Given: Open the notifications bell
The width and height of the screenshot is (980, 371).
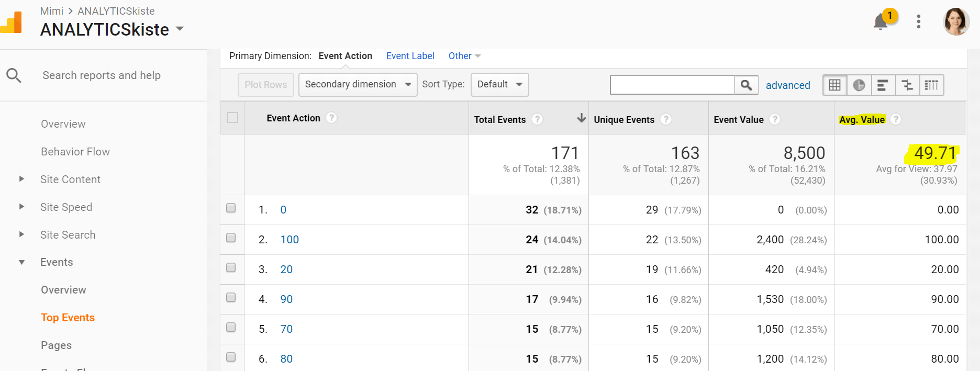Looking at the screenshot, I should pos(881,22).
